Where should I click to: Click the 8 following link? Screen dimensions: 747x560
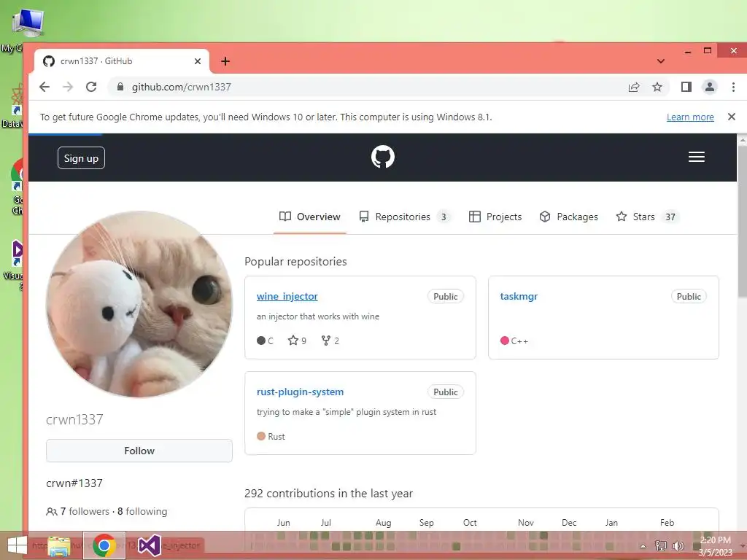tap(142, 511)
